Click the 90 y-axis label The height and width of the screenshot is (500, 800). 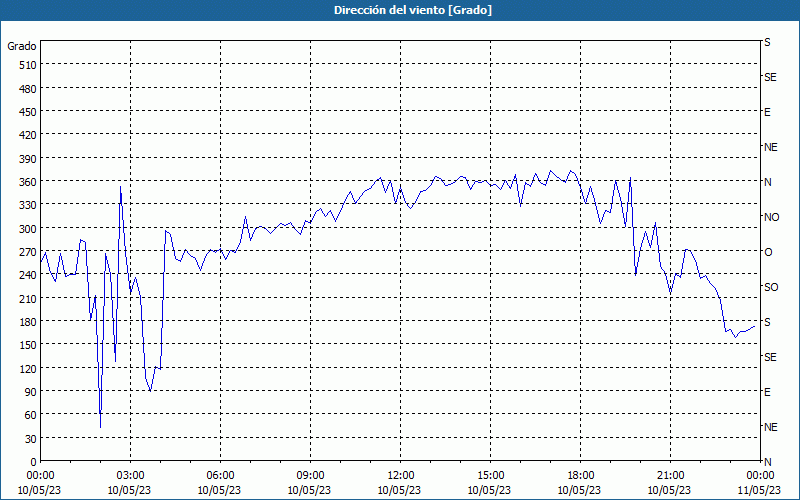coord(31,392)
